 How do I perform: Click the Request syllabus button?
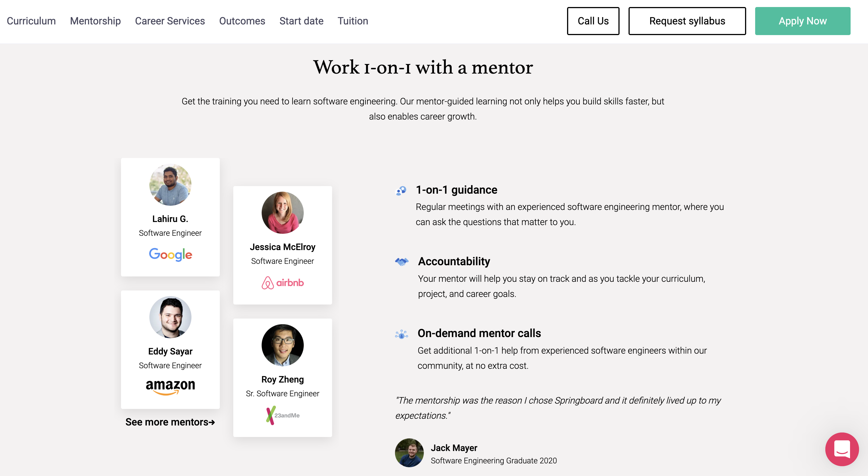687,21
